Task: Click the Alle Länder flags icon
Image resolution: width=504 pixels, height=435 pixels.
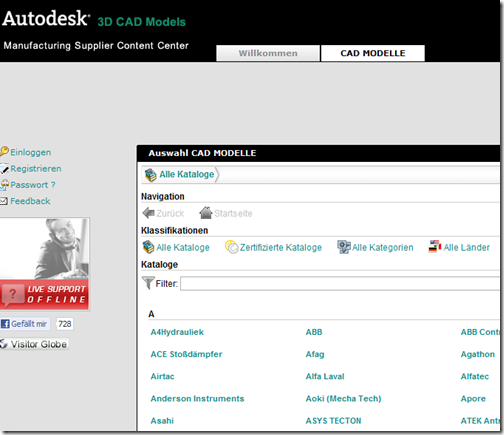Action: click(x=435, y=247)
